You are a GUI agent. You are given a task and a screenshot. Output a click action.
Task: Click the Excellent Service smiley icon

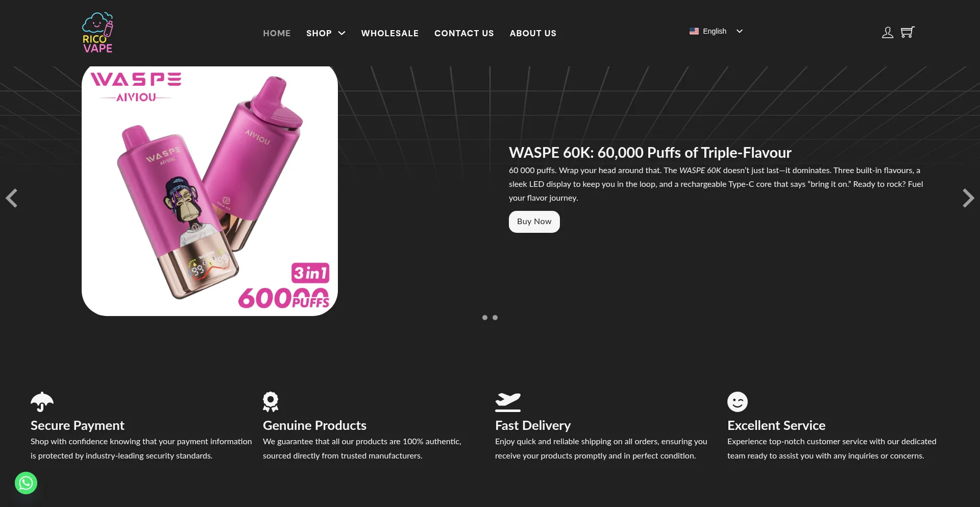(x=738, y=402)
